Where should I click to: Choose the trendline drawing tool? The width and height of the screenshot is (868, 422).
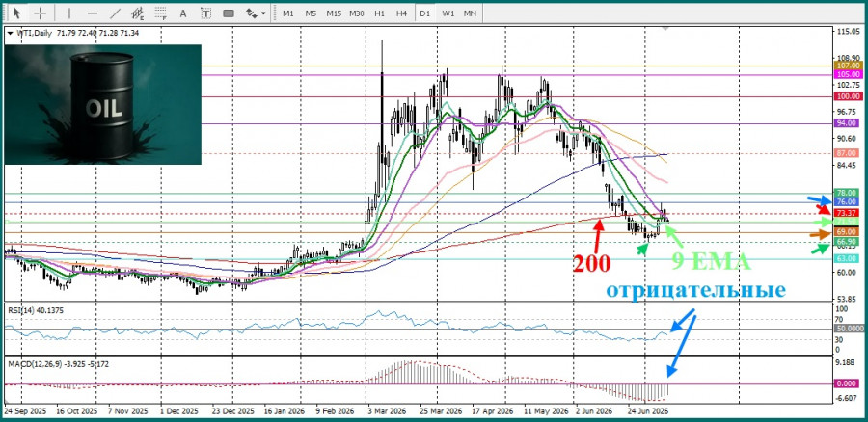click(x=116, y=13)
